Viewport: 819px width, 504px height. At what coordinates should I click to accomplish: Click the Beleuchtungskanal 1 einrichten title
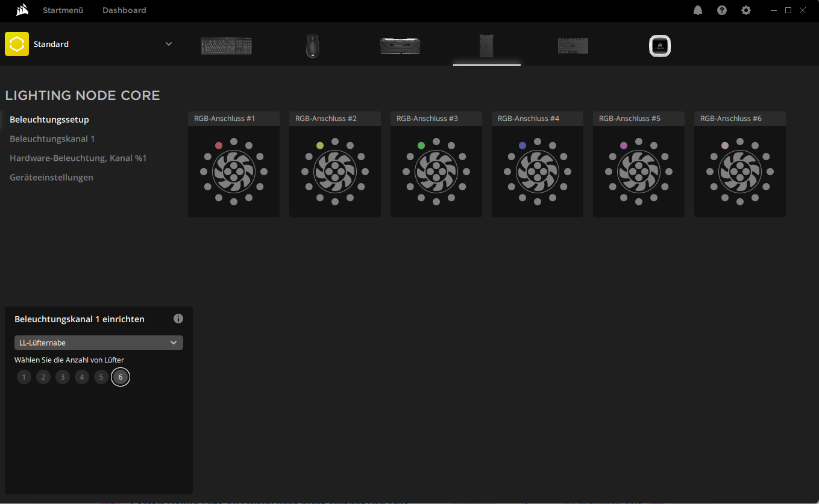point(80,319)
